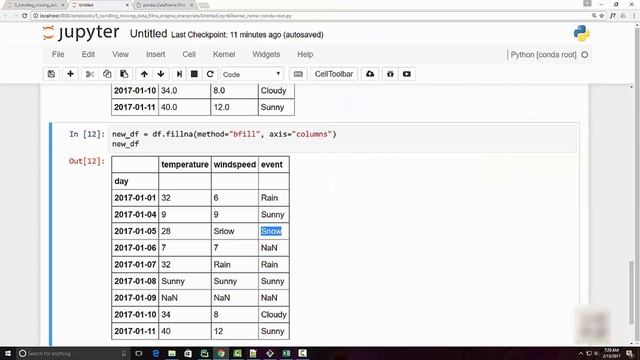Click the In [12] input prompt
The height and width of the screenshot is (360, 640).
[x=87, y=134]
